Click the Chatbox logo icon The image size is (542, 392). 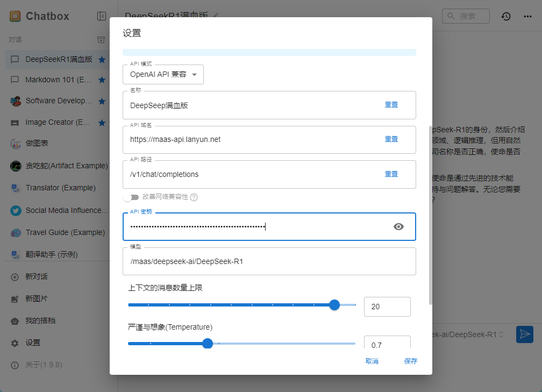pos(15,16)
